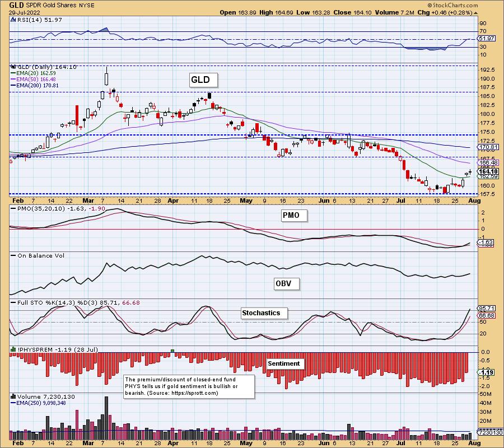Viewport: 504px width, 448px height.
Task: Open the StockCharts.com copyright link
Action: [x=452, y=5]
